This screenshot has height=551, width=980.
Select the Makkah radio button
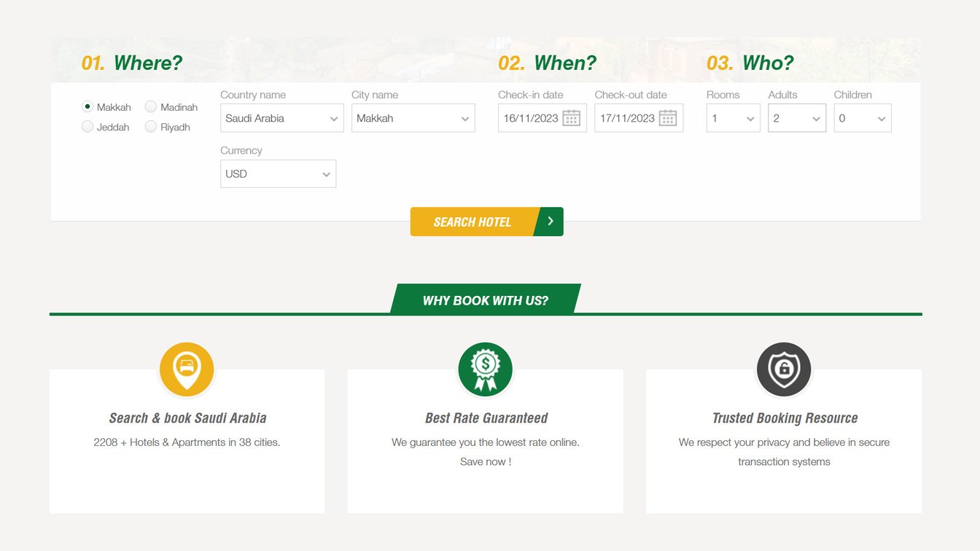[87, 107]
